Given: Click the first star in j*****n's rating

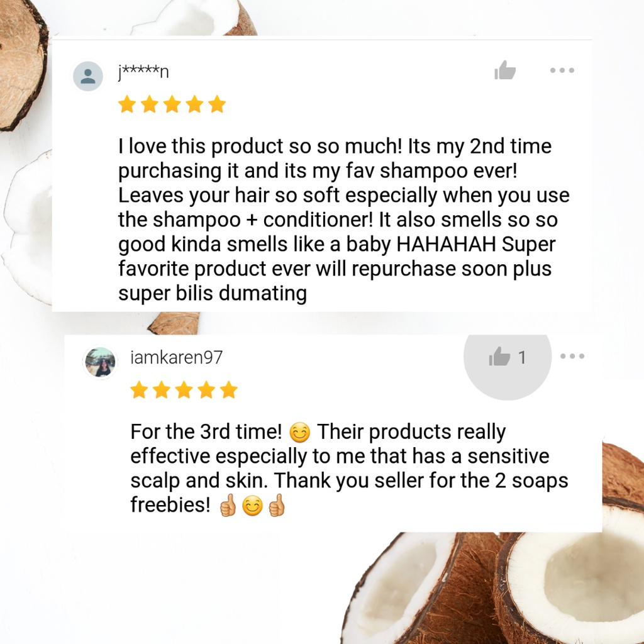Looking at the screenshot, I should (127, 104).
